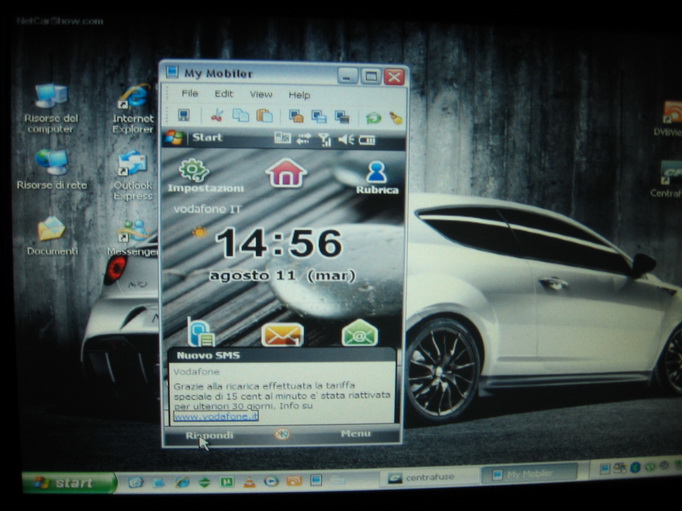The image size is (682, 511).
Task: Click the Connect device icon in My Mobiler toolbar
Action: tap(184, 115)
